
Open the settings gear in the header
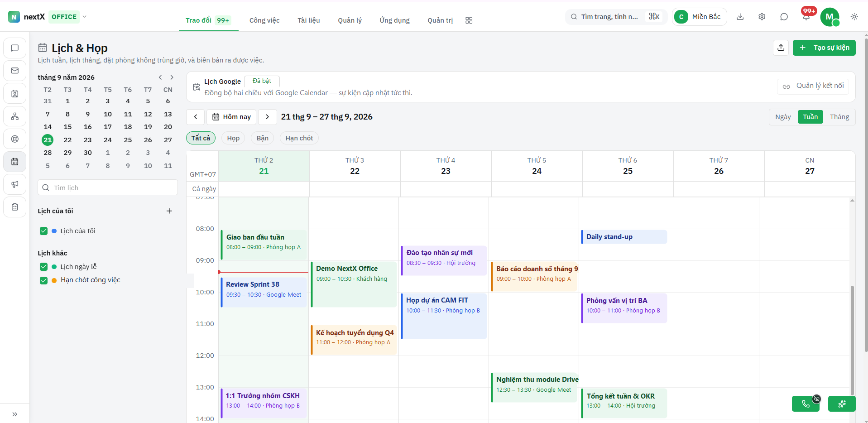coord(762,17)
